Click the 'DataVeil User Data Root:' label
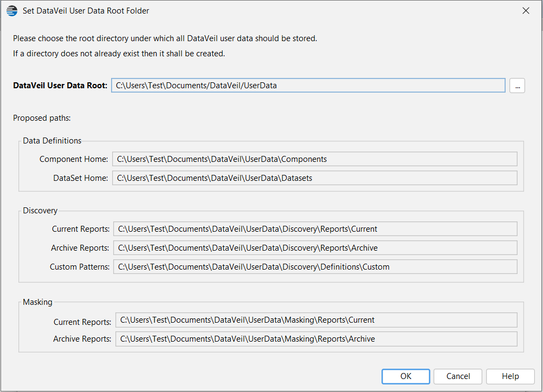Screen dimensions: 543x392 pos(60,86)
